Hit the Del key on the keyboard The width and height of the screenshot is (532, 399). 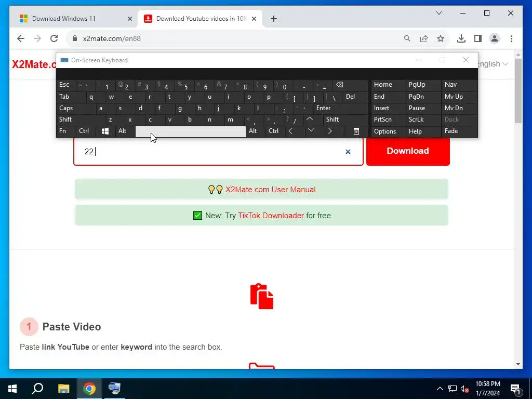coord(355,97)
